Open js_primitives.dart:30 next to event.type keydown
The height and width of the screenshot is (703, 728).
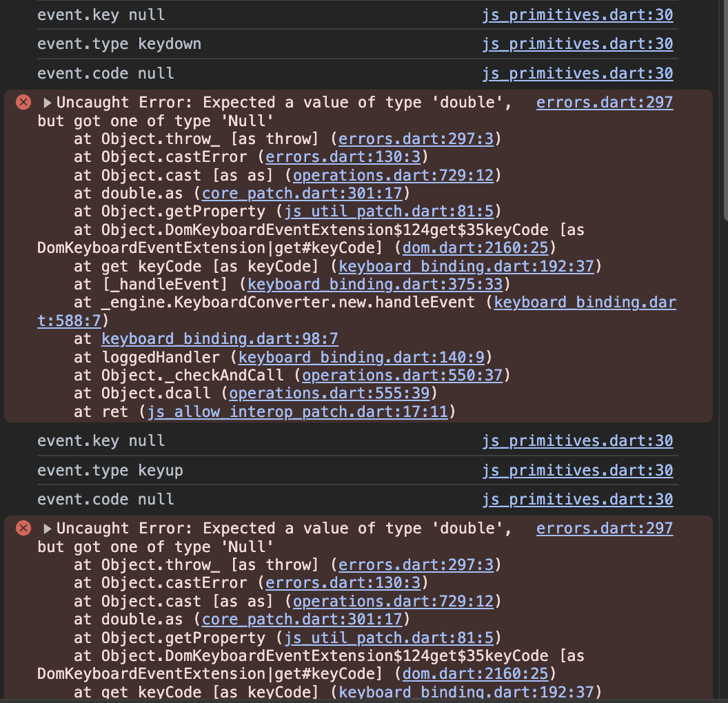[x=578, y=43]
